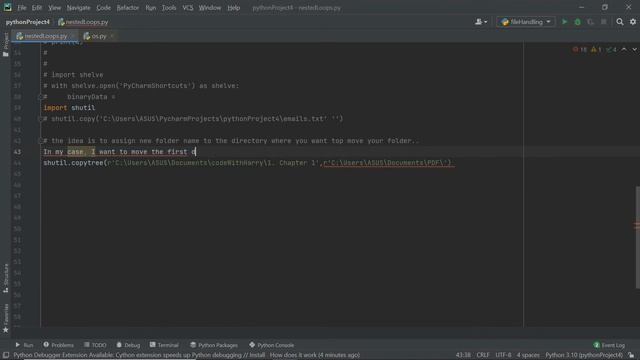
Task: Open the Python Console tool window
Action: 271,345
